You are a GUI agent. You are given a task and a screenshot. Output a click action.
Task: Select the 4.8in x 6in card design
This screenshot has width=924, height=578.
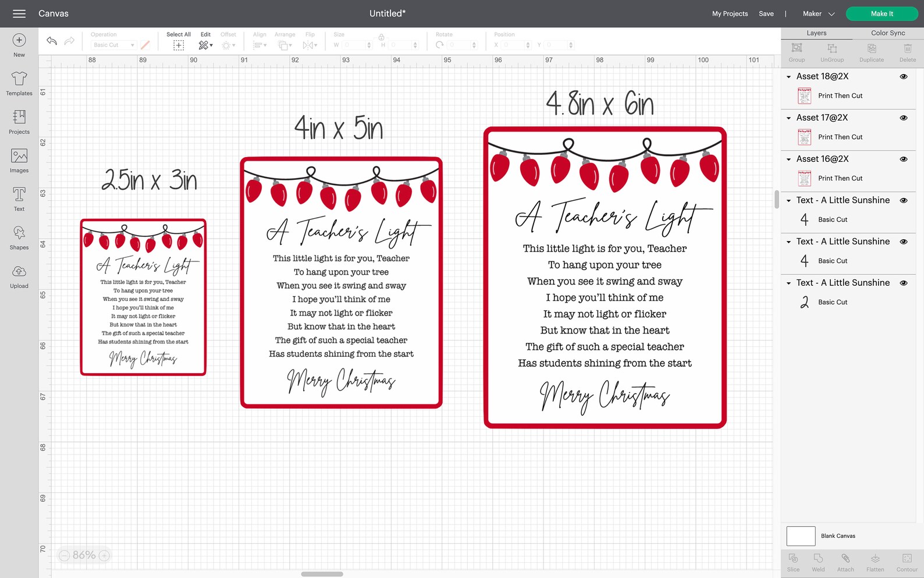coord(605,278)
